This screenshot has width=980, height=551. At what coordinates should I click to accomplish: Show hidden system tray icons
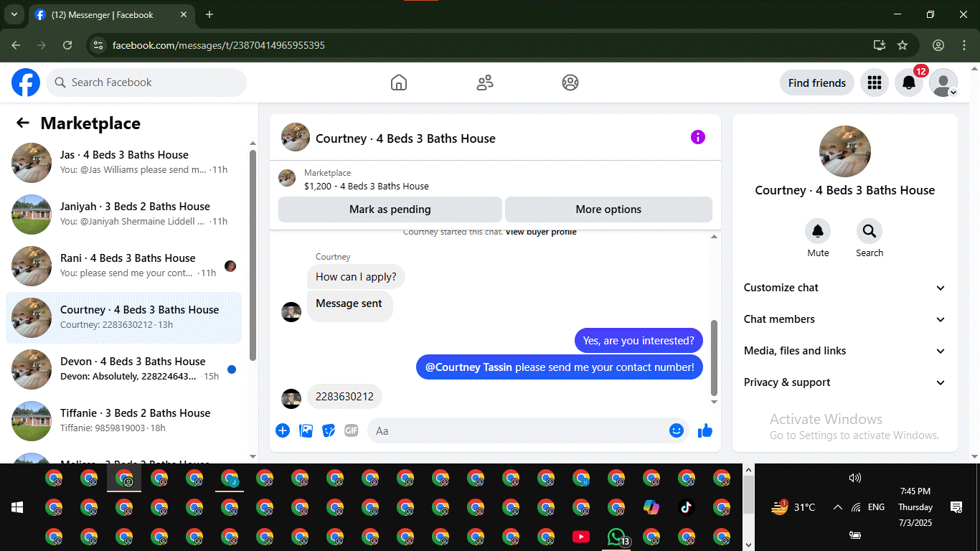click(837, 507)
